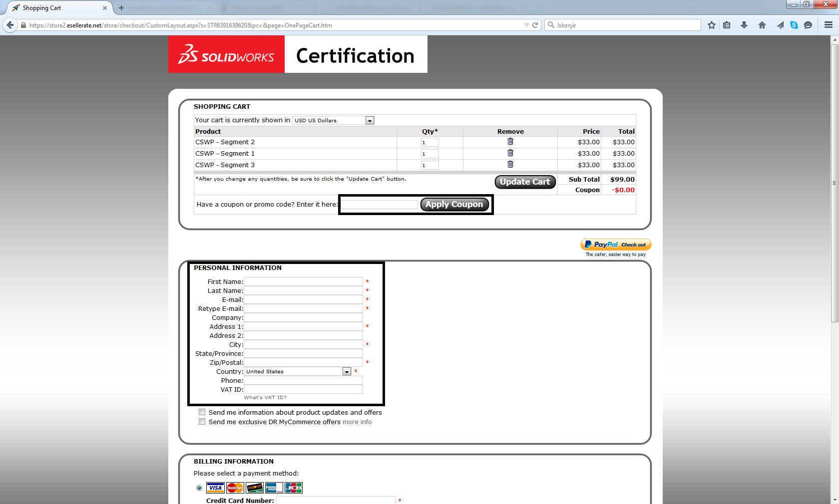Image resolution: width=839 pixels, height=504 pixels.
Task: Open the USD US Dollars currency dropdown
Action: pos(370,120)
